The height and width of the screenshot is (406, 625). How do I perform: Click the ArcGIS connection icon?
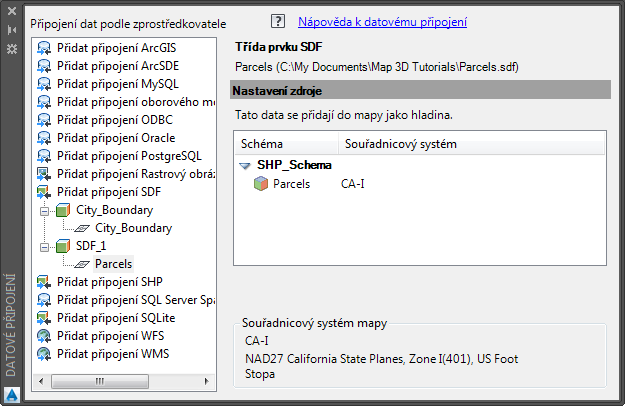(44, 48)
